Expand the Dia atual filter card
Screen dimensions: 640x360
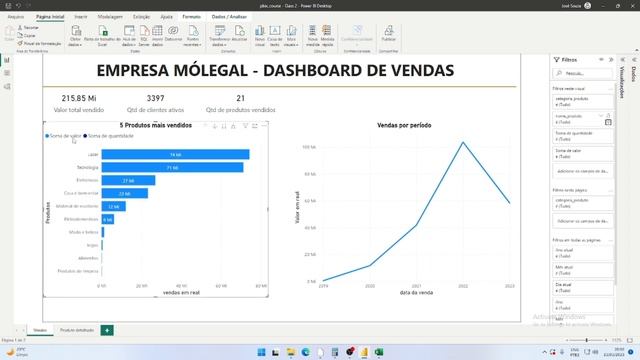click(583, 288)
